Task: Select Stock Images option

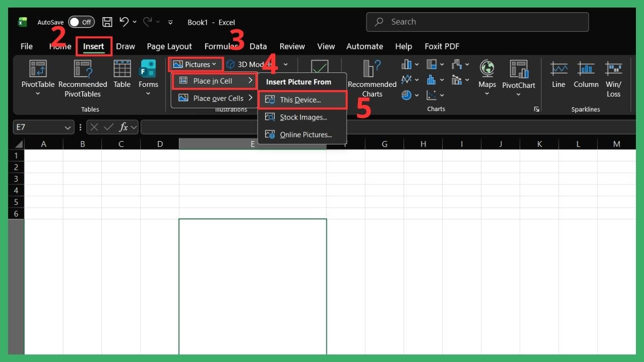Action: [302, 117]
